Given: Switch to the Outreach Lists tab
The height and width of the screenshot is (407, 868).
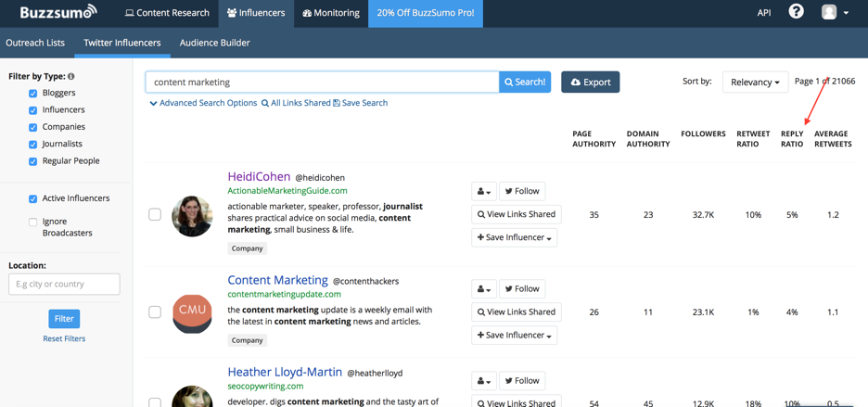Looking at the screenshot, I should (x=35, y=43).
